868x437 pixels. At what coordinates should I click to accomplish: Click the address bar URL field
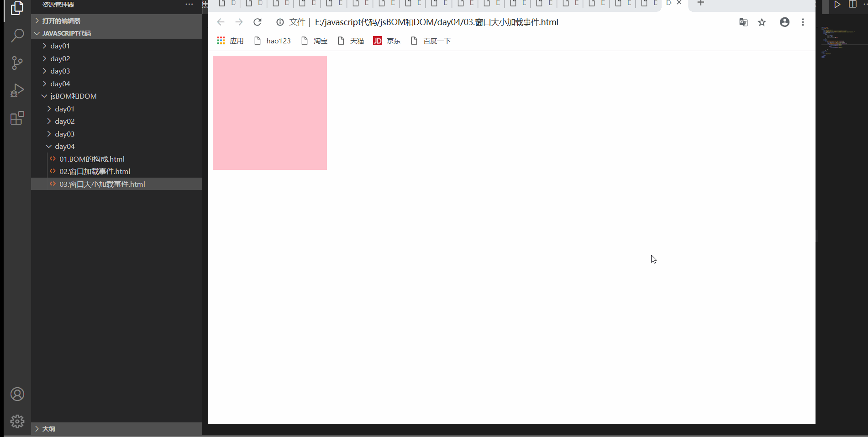pos(437,22)
